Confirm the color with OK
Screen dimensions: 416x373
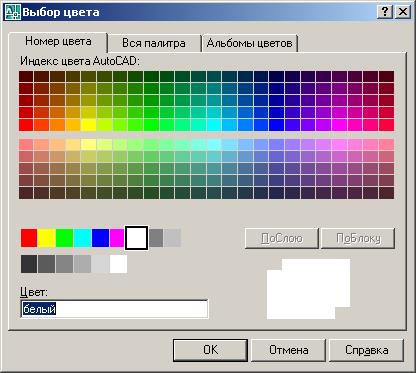click(x=210, y=350)
